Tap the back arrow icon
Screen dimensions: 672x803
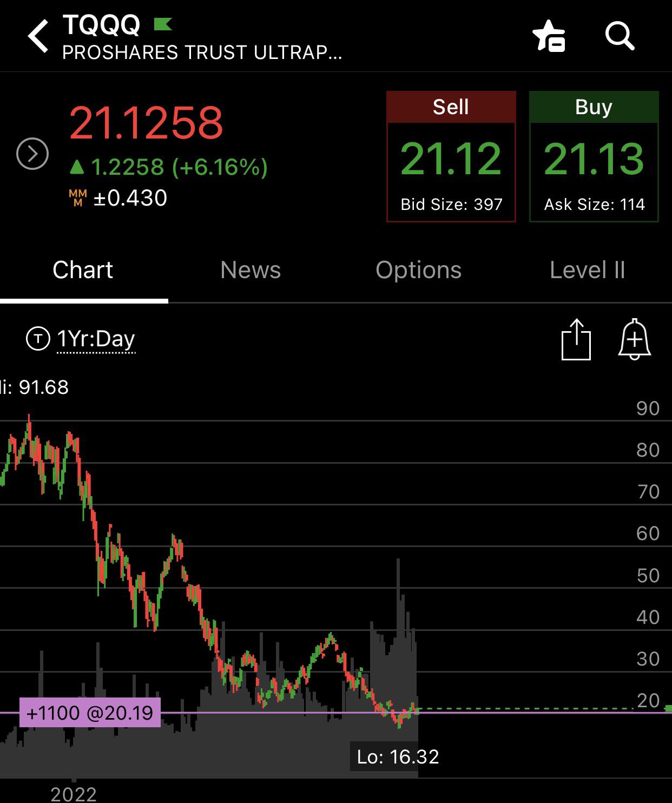click(38, 36)
